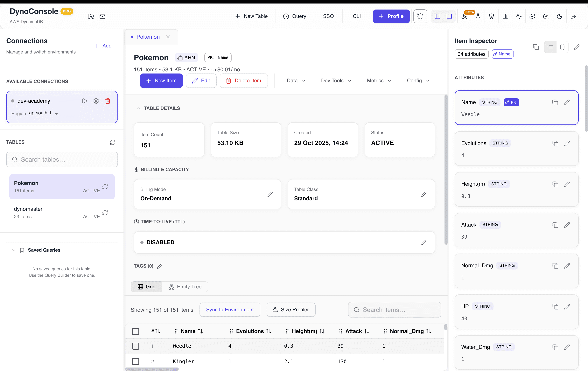Open SSO from top menu
This screenshot has width=588, height=371.
[x=328, y=16]
